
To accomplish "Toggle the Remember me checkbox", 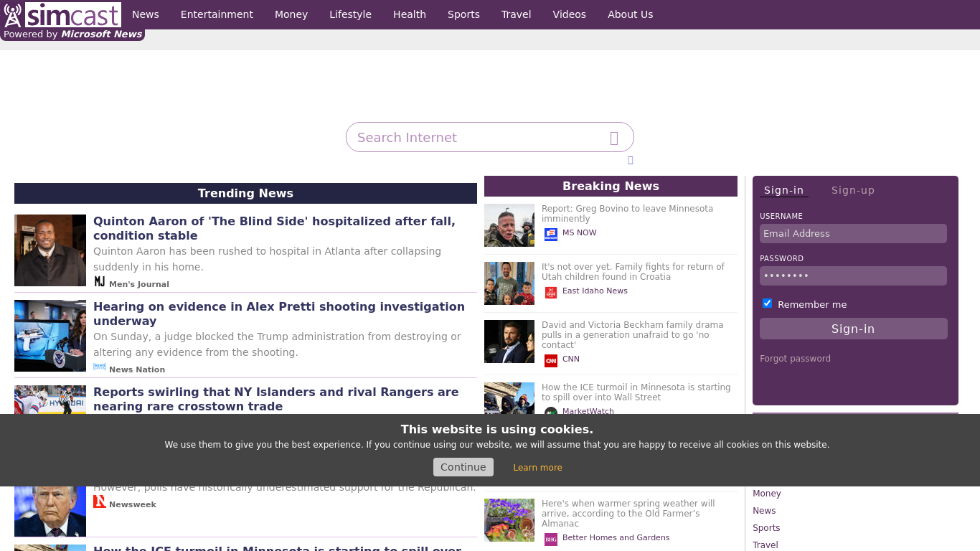I will (767, 303).
